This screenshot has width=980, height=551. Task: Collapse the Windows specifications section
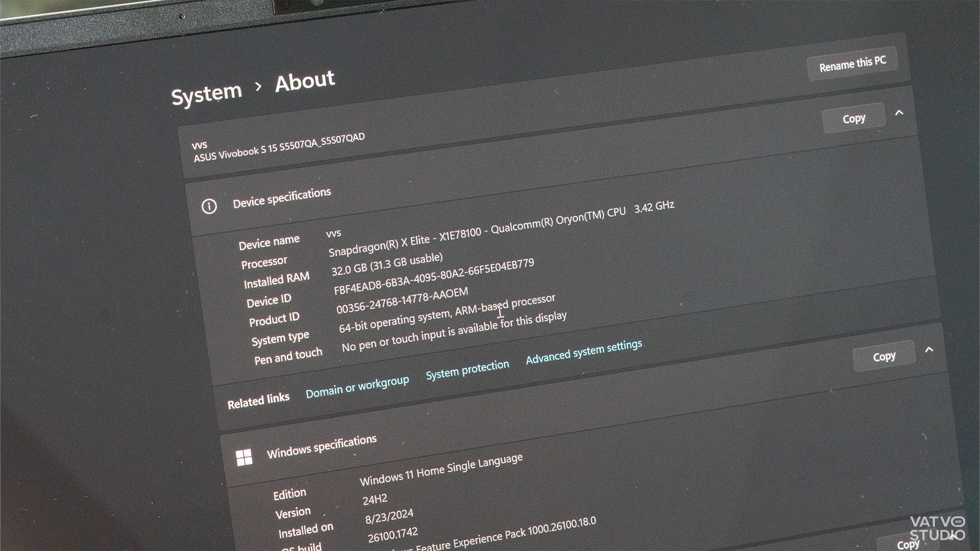coord(929,349)
